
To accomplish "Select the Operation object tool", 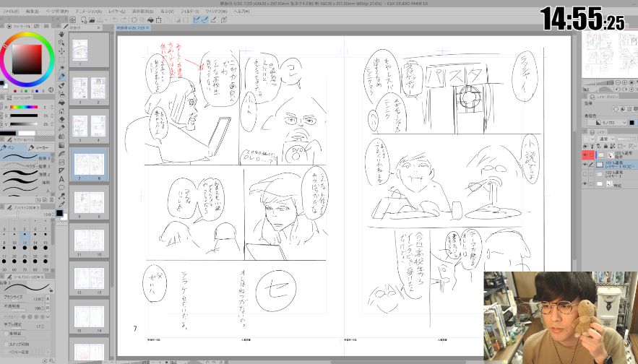I will [x=61, y=43].
